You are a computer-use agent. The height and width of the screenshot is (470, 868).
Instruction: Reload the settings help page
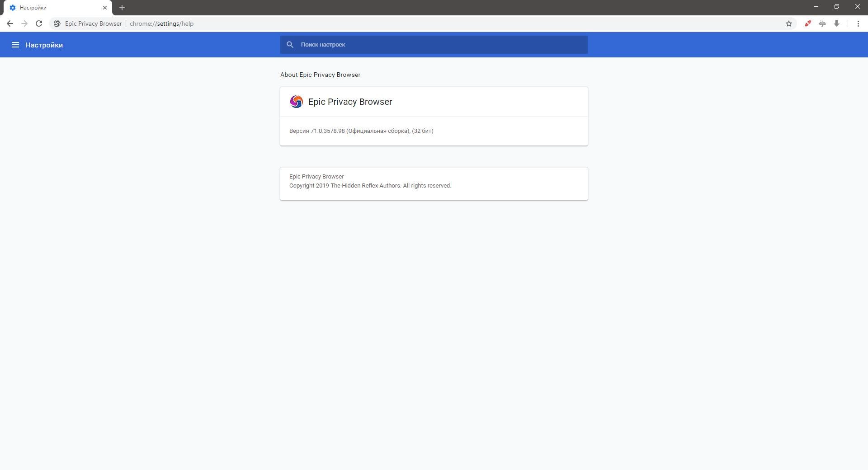(x=39, y=23)
